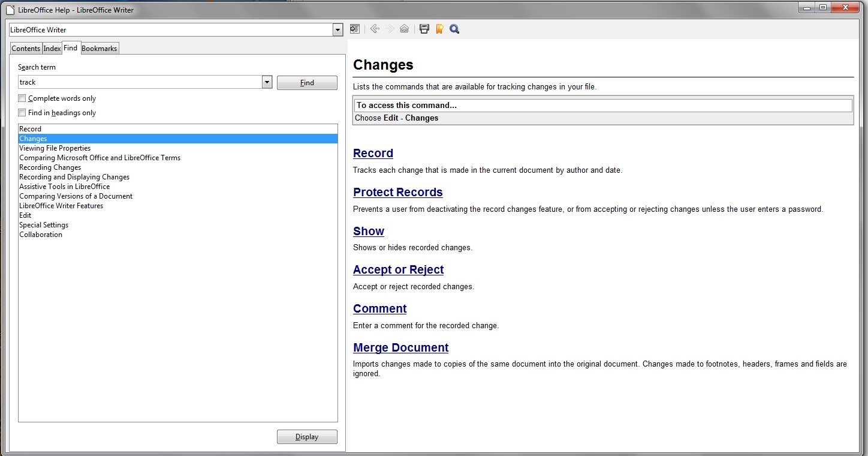Click the 'Choose Edit - Changes' text
Image resolution: width=868 pixels, height=456 pixels.
(397, 118)
